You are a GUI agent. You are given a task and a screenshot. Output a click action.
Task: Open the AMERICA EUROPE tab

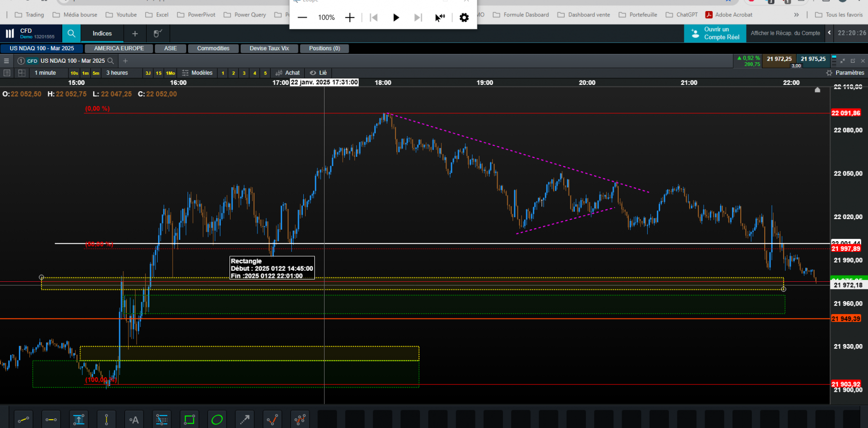119,48
